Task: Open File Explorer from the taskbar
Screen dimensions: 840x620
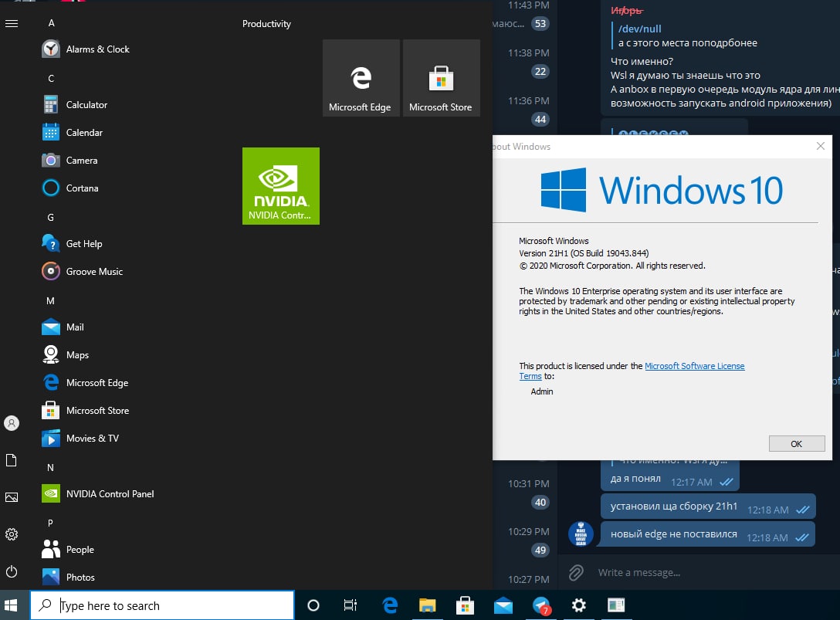Action: (428, 605)
